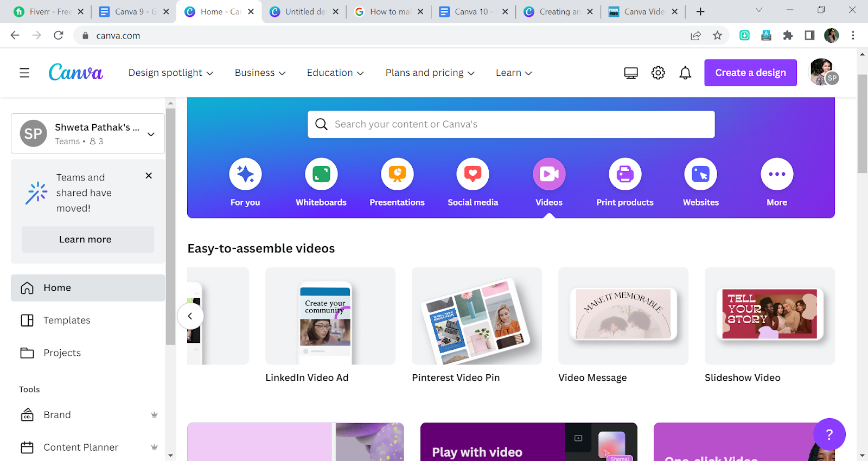Select the Print products category icon
This screenshot has width=868, height=461.
[625, 174]
